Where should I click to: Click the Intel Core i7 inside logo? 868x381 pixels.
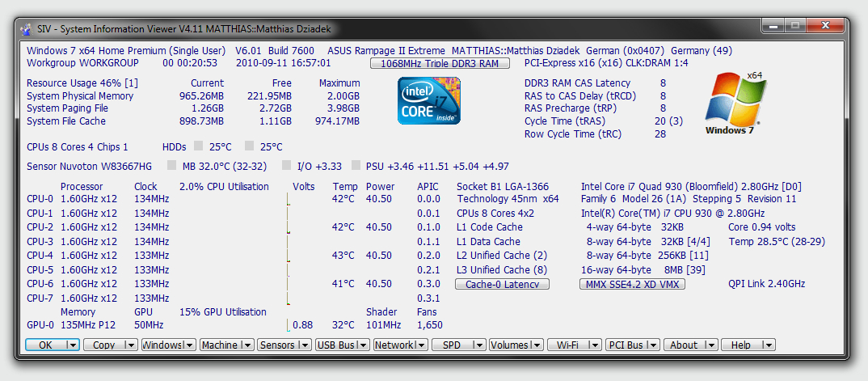(429, 101)
